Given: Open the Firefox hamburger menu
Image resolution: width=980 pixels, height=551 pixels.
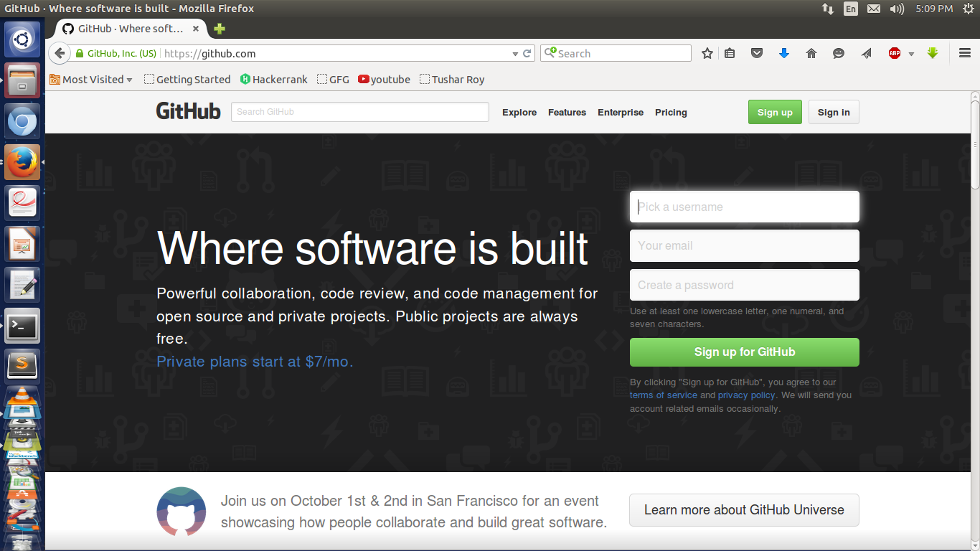Looking at the screenshot, I should pyautogui.click(x=965, y=53).
